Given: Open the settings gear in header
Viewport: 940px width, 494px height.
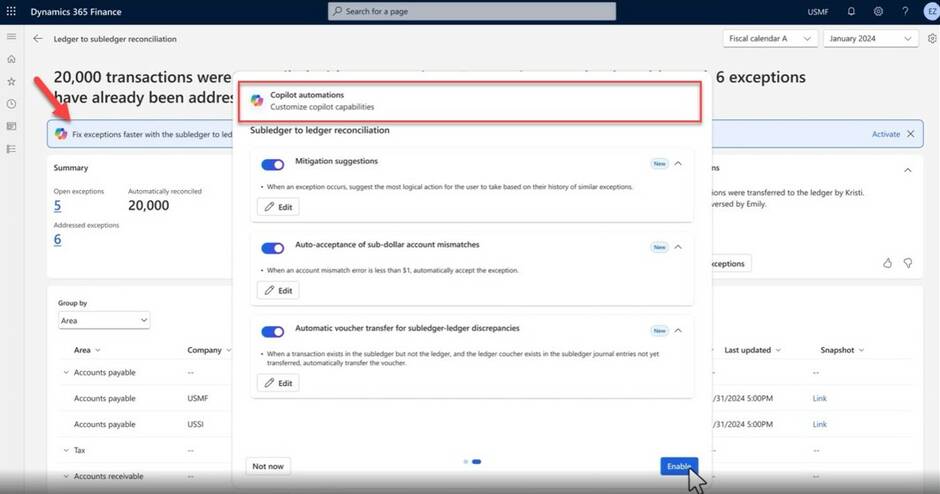Looking at the screenshot, I should coord(878,11).
